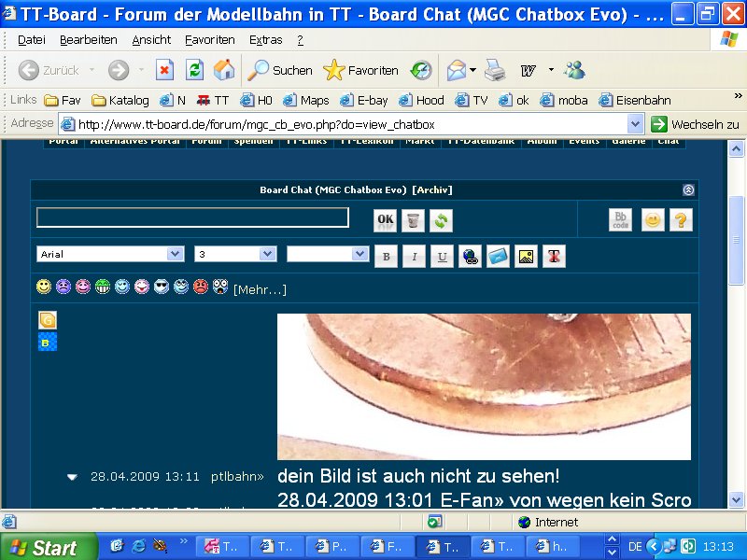Open the Bearbeiten menu
Viewport: 747px width, 560px height.
pos(89,40)
